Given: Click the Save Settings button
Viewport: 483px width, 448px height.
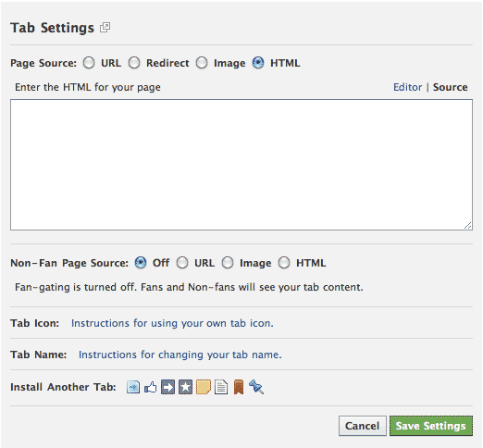Looking at the screenshot, I should click(431, 426).
